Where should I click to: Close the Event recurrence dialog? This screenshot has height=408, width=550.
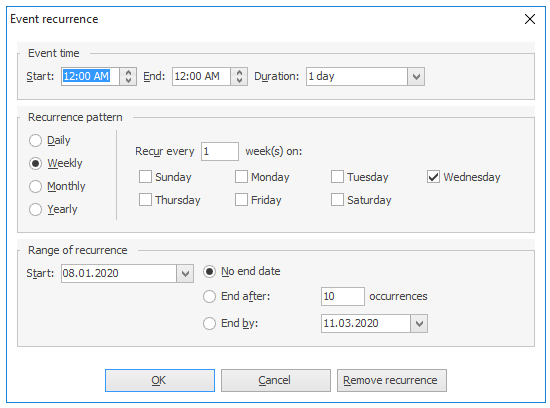click(530, 19)
